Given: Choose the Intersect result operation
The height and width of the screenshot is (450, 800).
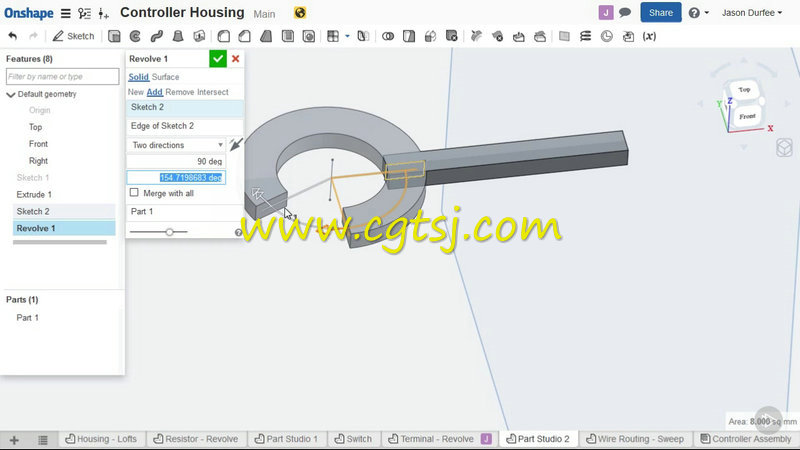Looking at the screenshot, I should tap(213, 92).
